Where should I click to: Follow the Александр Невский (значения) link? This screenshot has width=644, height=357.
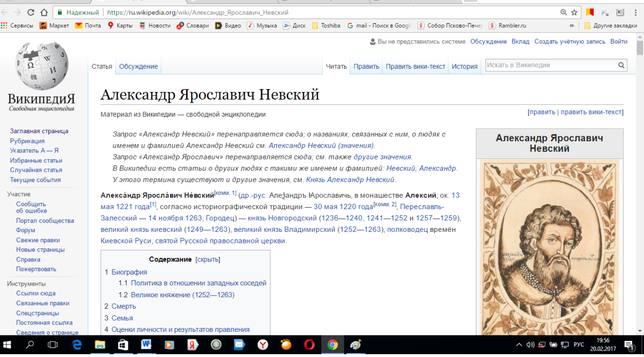tap(321, 145)
